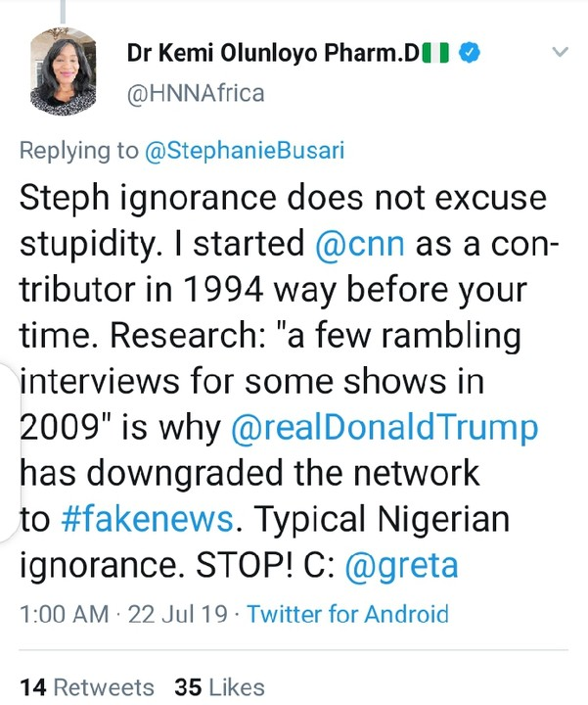588x705 pixels.
Task: Open the Twitter for Android source link
Action: [x=347, y=614]
